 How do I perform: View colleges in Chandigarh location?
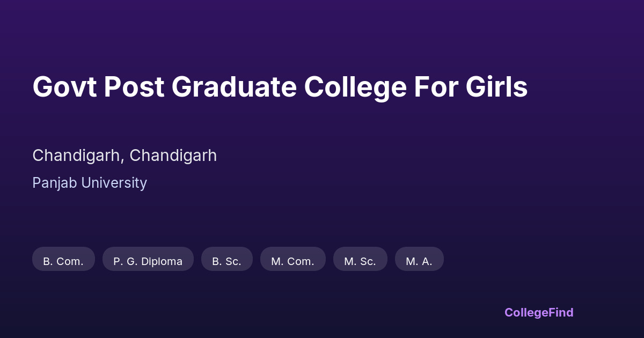(x=125, y=156)
